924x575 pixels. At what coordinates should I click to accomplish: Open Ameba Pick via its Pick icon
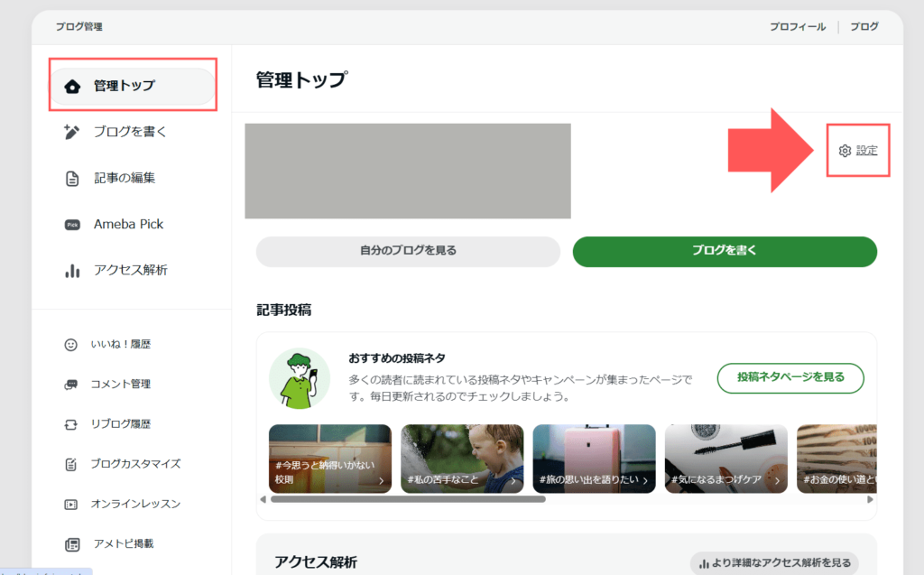coord(72,225)
